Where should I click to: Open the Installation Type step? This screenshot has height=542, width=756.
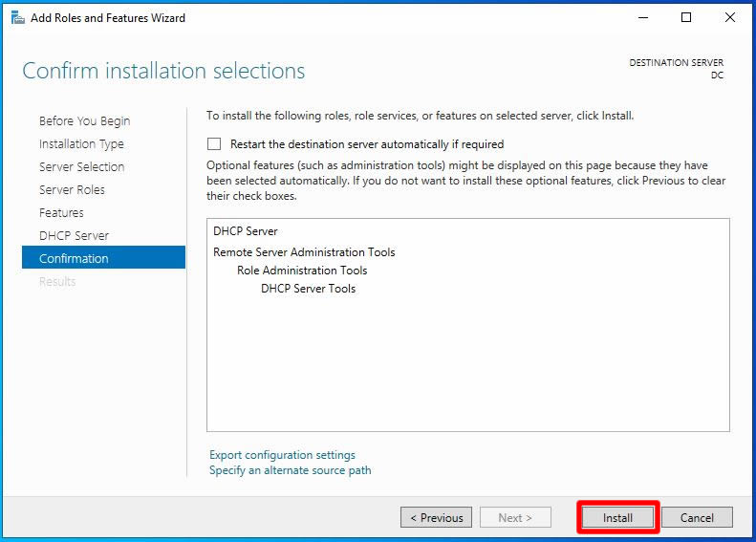pos(81,144)
